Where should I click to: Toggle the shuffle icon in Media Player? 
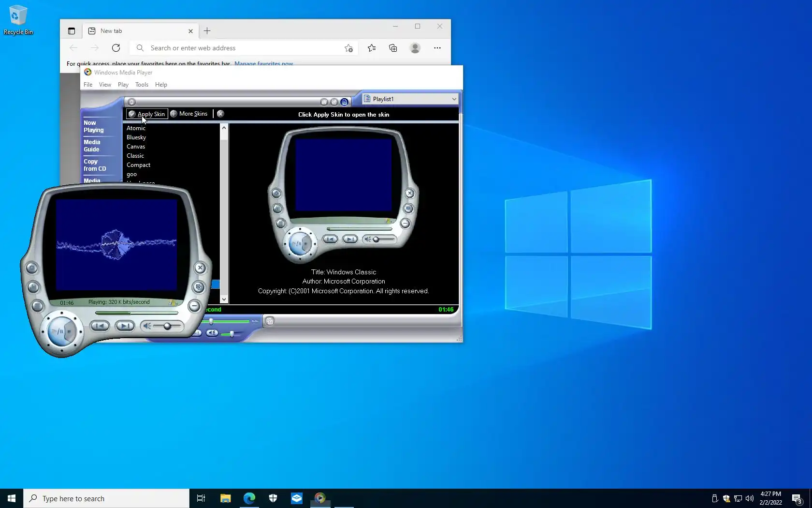324,102
